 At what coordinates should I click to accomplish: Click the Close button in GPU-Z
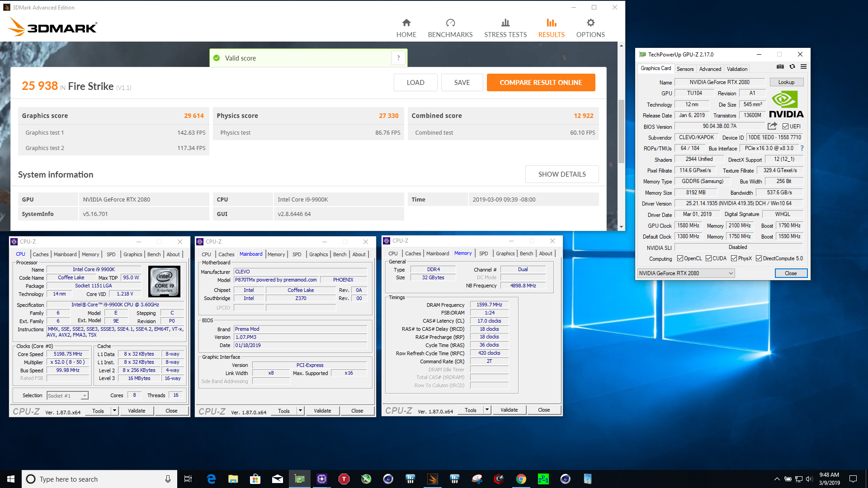pos(791,273)
